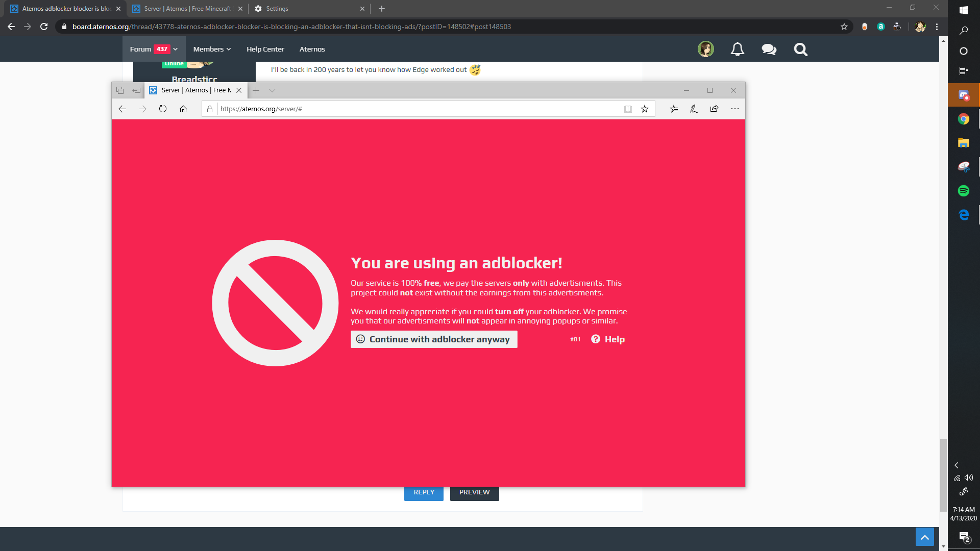Switch to Chrome Server | Aternos tab
The image size is (980, 551).
pyautogui.click(x=187, y=9)
